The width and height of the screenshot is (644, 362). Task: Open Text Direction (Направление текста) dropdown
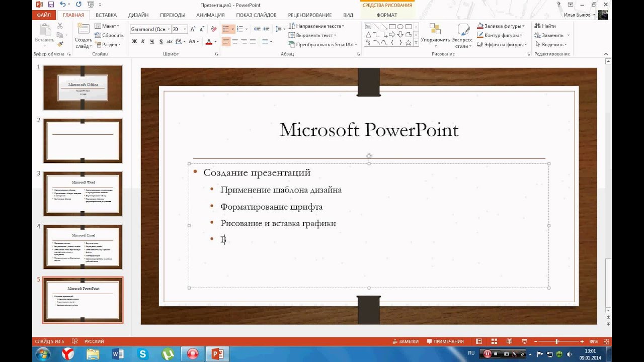point(316,26)
